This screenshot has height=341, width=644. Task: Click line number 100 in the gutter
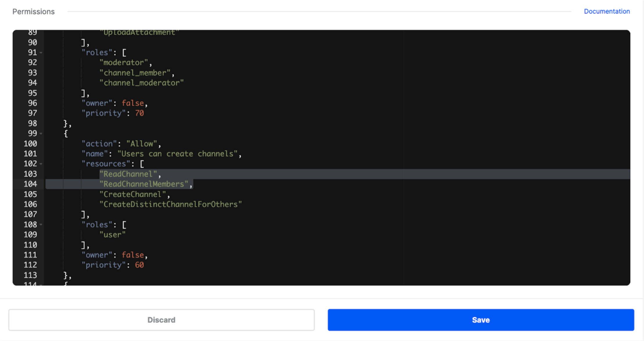[x=30, y=144]
